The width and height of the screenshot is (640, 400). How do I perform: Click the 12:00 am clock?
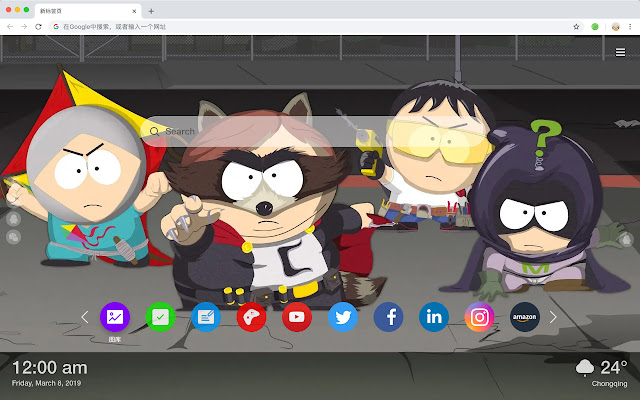tap(50, 368)
